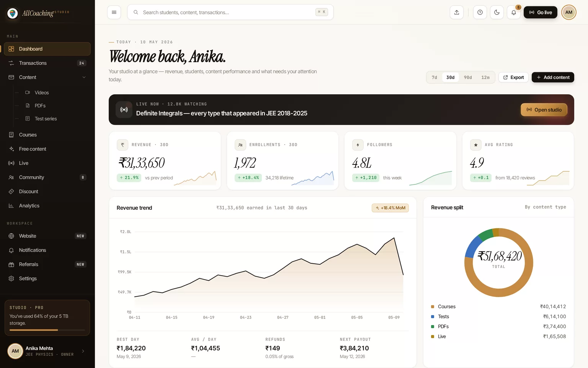Image resolution: width=588 pixels, height=368 pixels.
Task: Toggle dark mode with the moon icon
Action: (497, 12)
